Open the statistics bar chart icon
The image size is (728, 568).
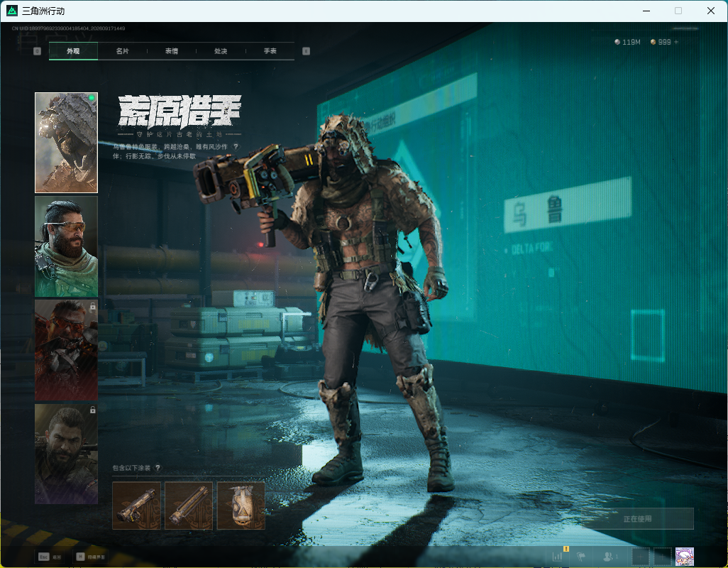[x=558, y=556]
